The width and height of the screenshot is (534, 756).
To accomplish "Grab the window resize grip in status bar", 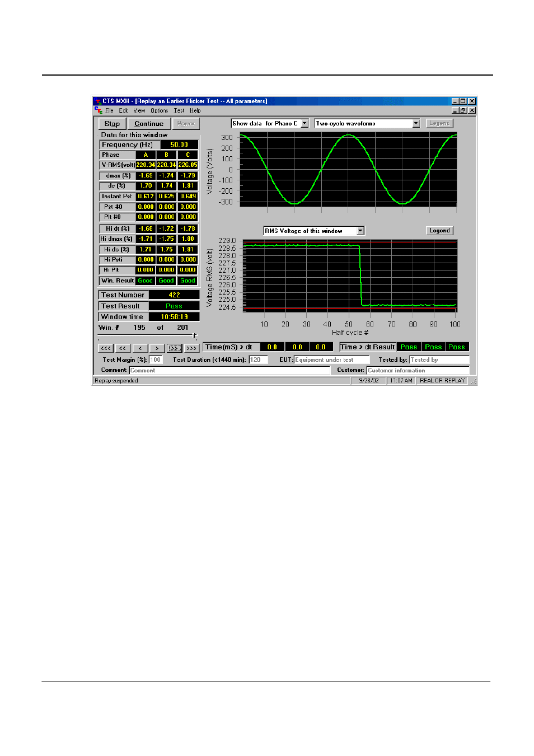I will 474,381.
